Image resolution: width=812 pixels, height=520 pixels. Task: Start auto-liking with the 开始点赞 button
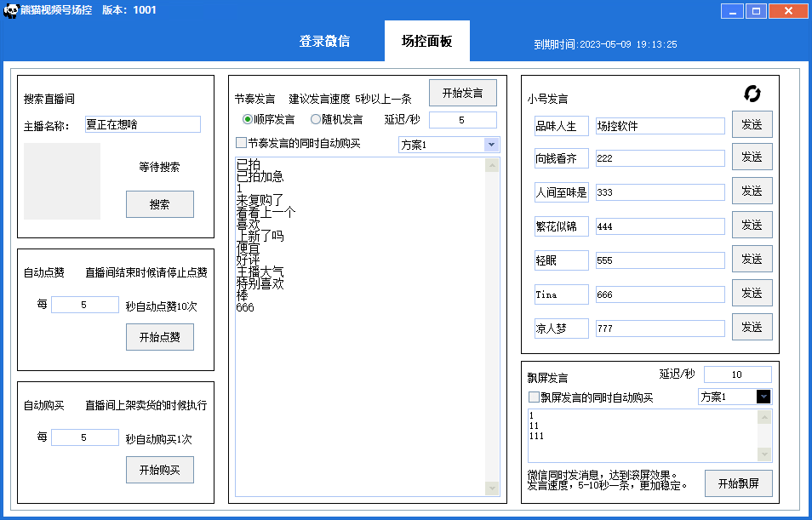(159, 337)
